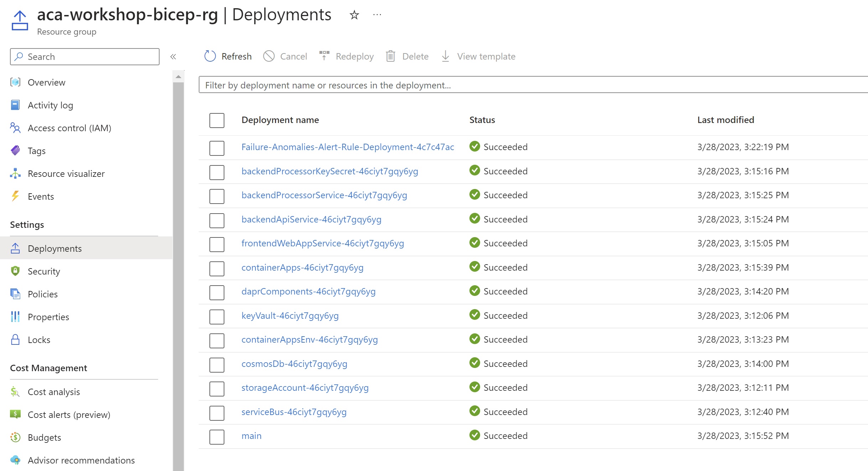Image resolution: width=868 pixels, height=471 pixels.
Task: Click the Refresh icon in toolbar
Action: point(210,56)
